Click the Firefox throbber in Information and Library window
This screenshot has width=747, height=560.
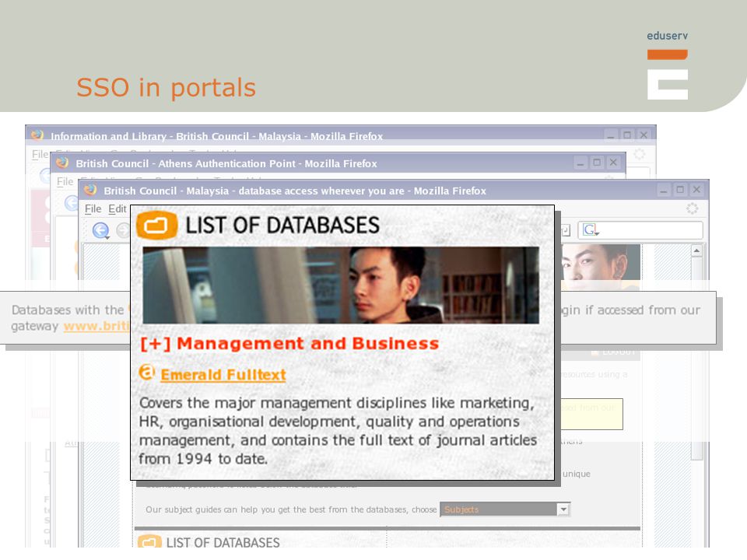pos(639,154)
